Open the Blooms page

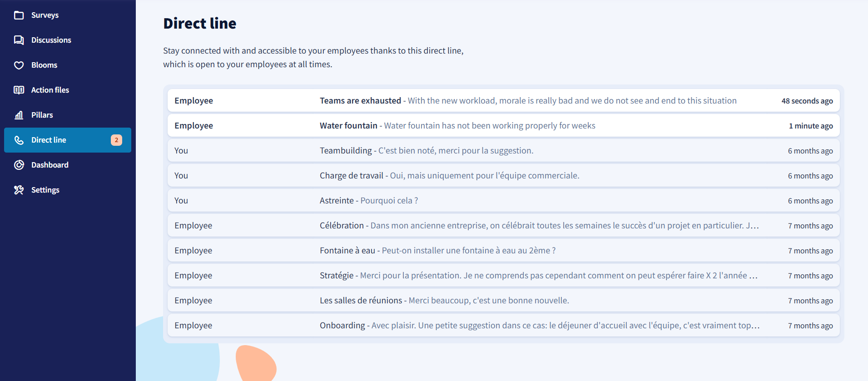[68, 65]
